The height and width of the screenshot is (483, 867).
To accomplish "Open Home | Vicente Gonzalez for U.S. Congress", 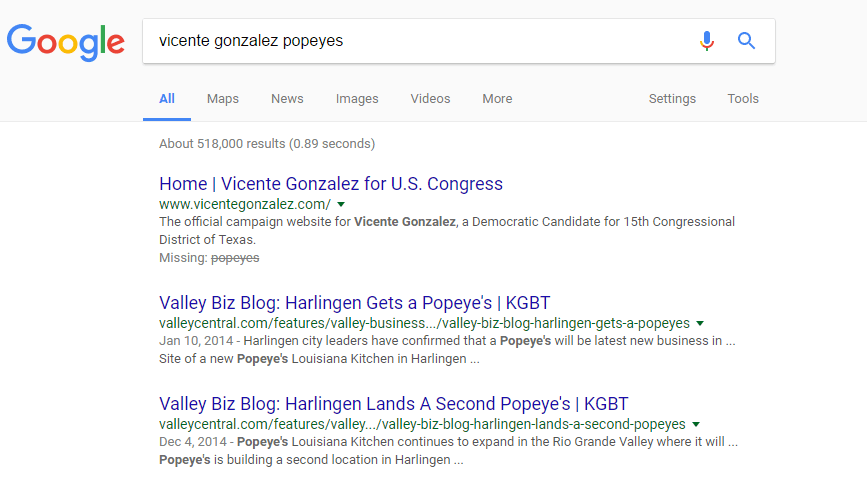I will tap(331, 183).
